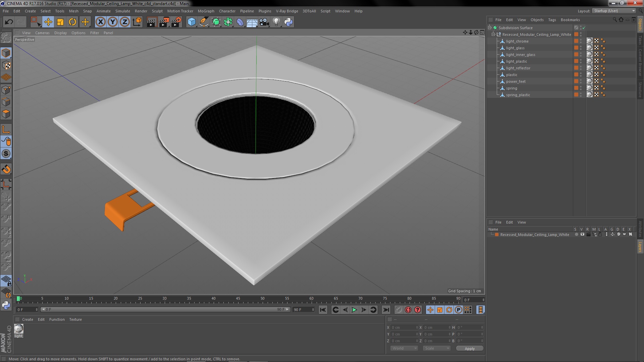Collapse the Subdivision Surface tree node
The image size is (644, 362).
490,28
